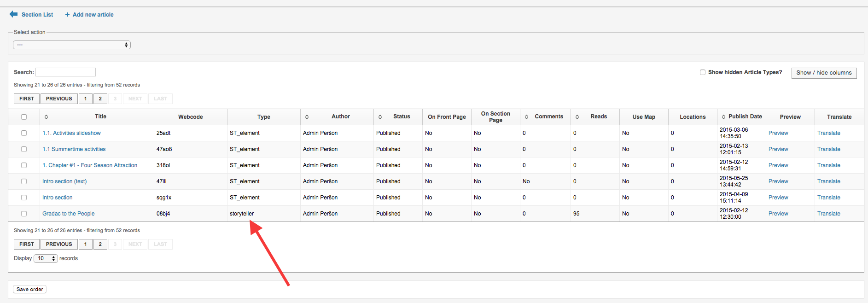Screen dimensions: 868x303
Task: Open the Display records count dropdown
Action: (x=46, y=258)
